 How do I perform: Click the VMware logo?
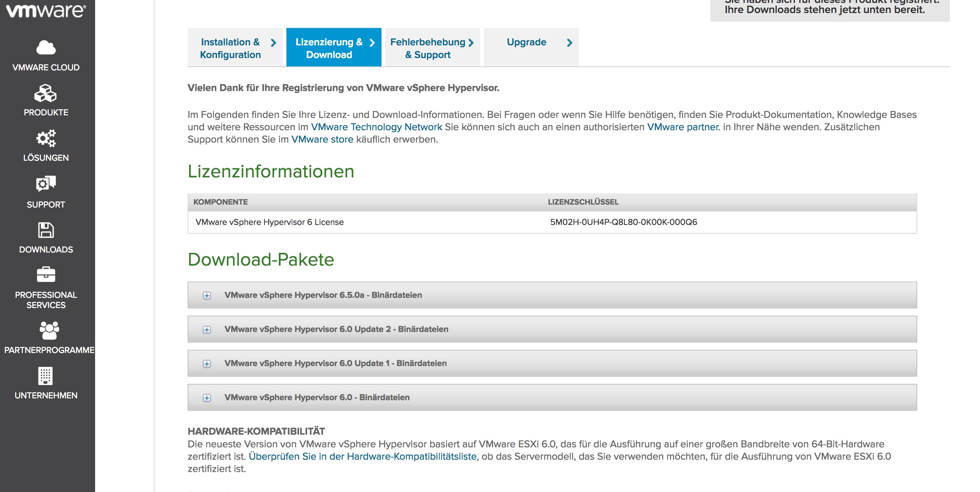tap(46, 11)
